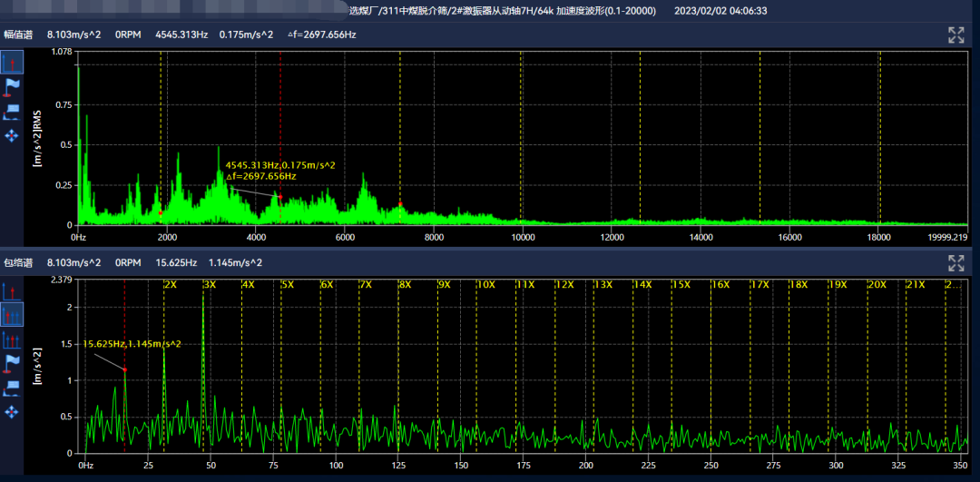Image resolution: width=980 pixels, height=482 pixels.
Task: Click the 3X harmonic marker label
Action: (210, 284)
